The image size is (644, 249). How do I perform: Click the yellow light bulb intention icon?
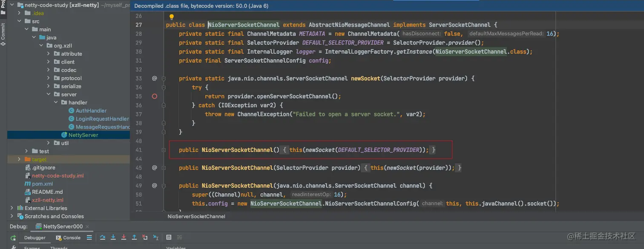tap(172, 17)
